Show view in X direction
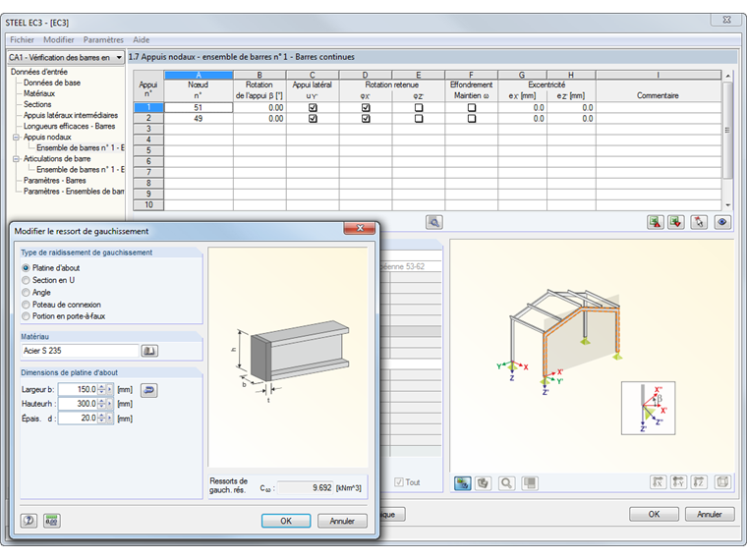This screenshot has width=747, height=560. 658,482
